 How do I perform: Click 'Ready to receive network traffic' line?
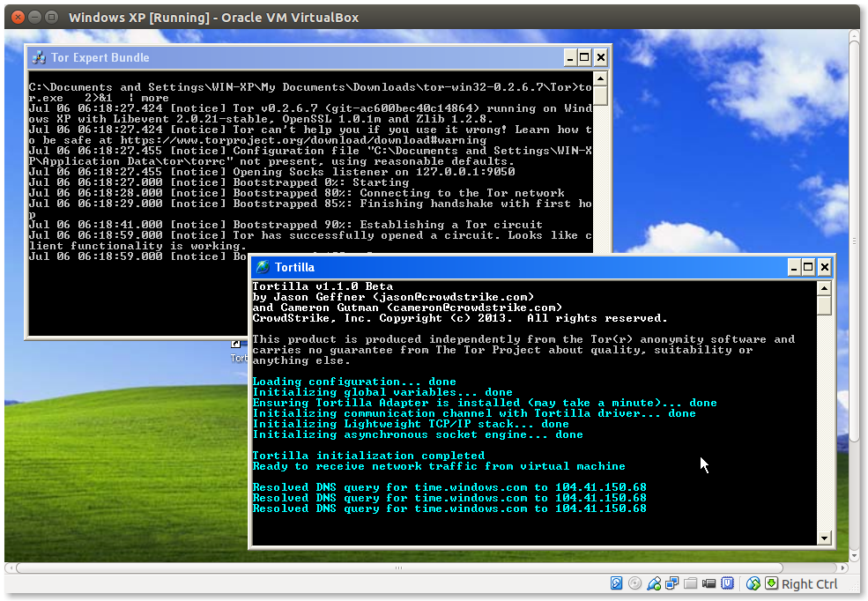pyautogui.click(x=439, y=466)
